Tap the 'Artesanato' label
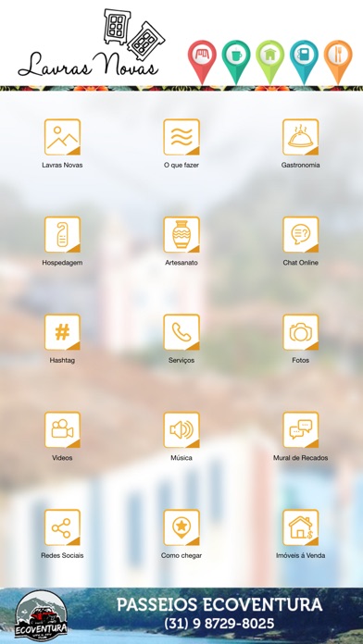363x644 pixels. click(181, 263)
